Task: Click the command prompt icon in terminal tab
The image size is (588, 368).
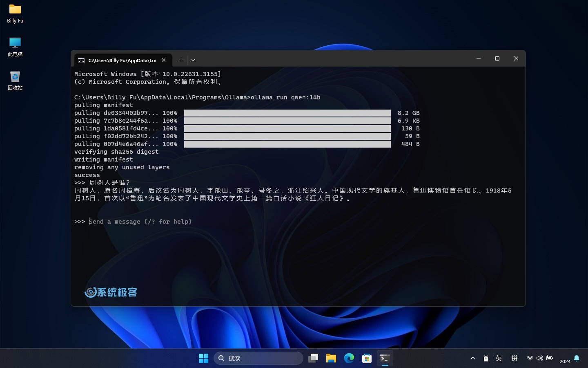Action: [x=81, y=60]
